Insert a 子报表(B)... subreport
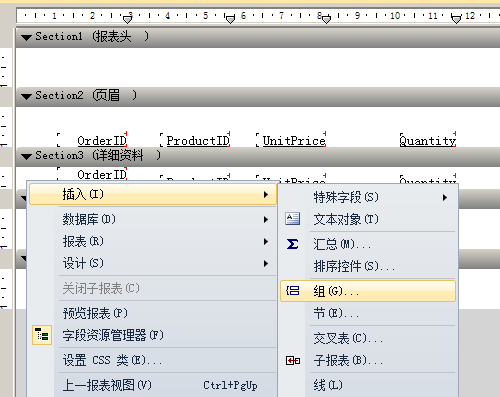This screenshot has height=397, width=500. 368,360
